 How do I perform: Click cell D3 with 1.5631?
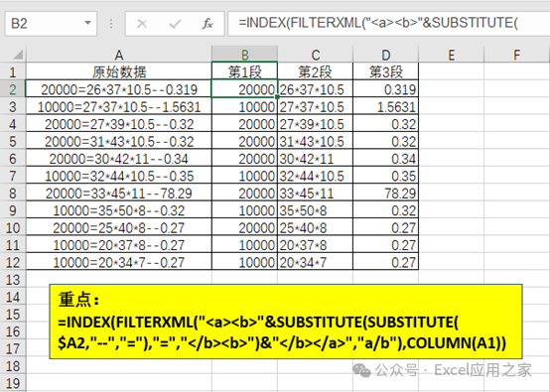(385, 106)
